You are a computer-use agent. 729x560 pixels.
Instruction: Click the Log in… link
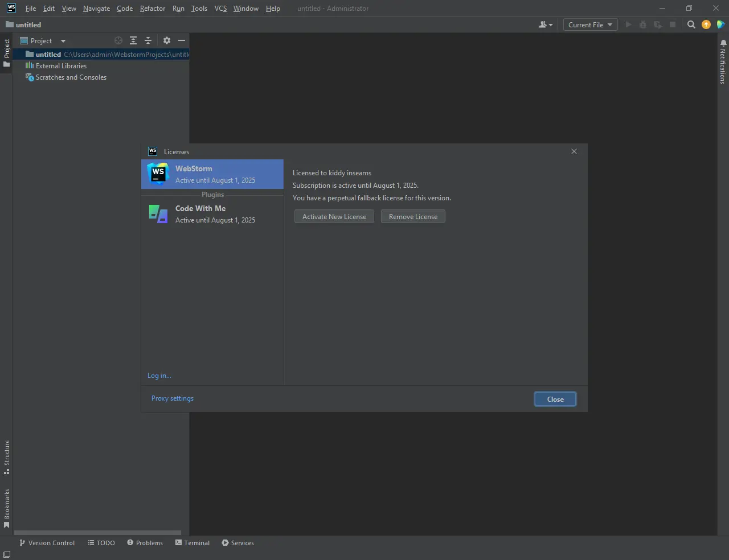coord(159,376)
